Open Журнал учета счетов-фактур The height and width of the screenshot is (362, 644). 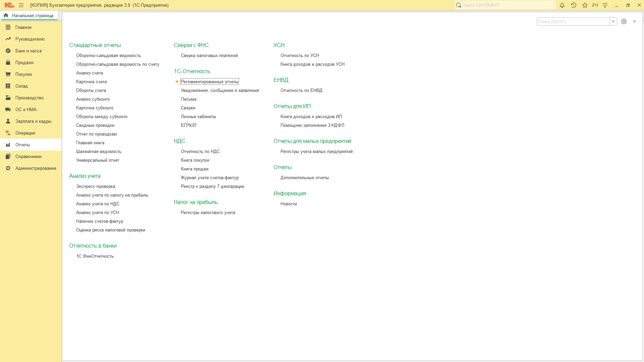tap(210, 177)
